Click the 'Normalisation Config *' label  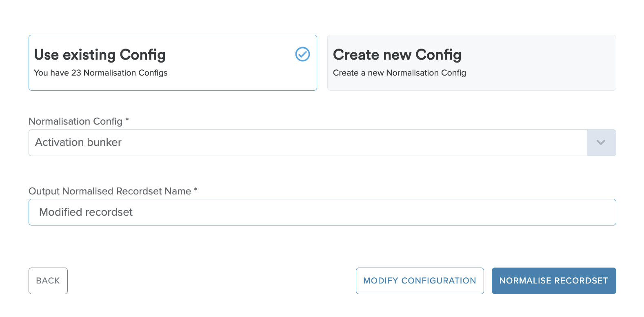coord(79,121)
